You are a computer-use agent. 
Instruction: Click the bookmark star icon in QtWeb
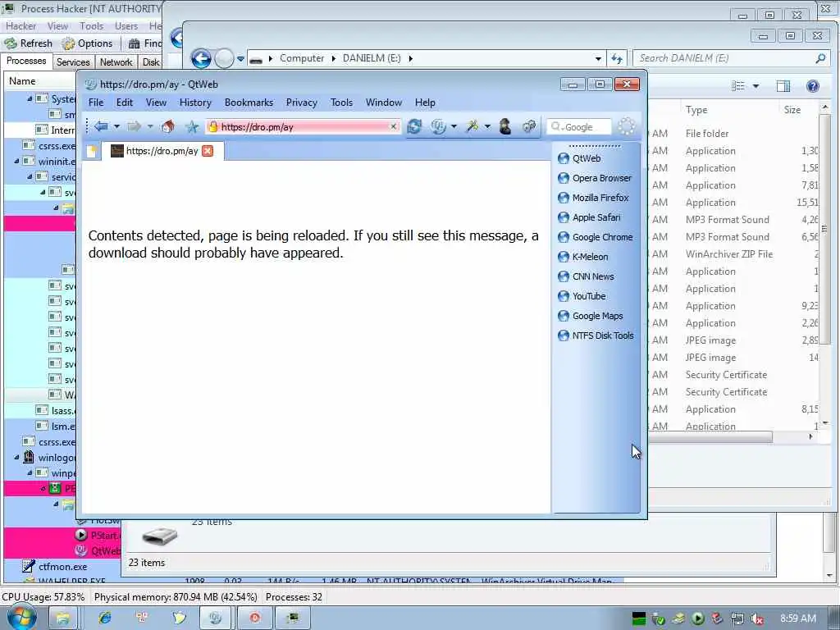[x=192, y=126]
